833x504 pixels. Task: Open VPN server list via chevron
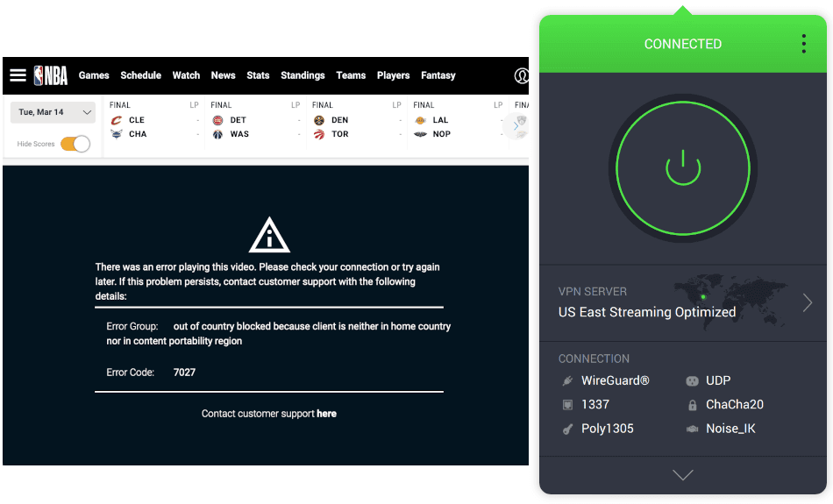(x=808, y=302)
